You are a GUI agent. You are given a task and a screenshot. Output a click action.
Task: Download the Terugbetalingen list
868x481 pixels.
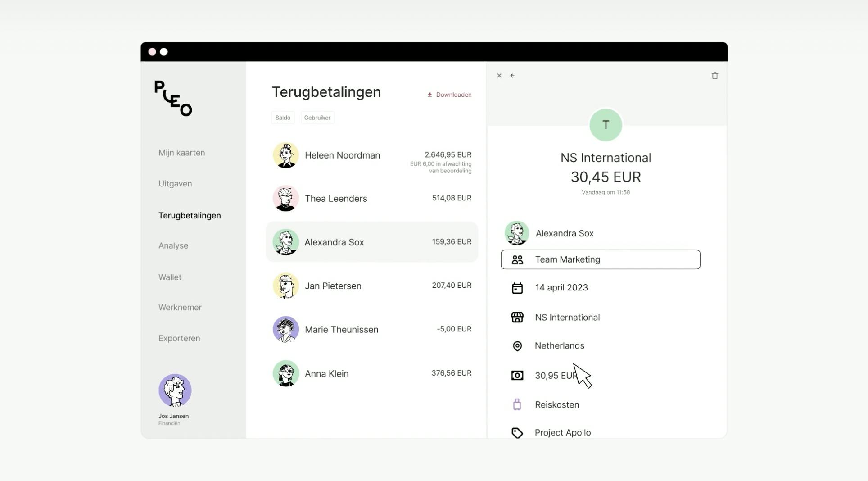point(449,95)
